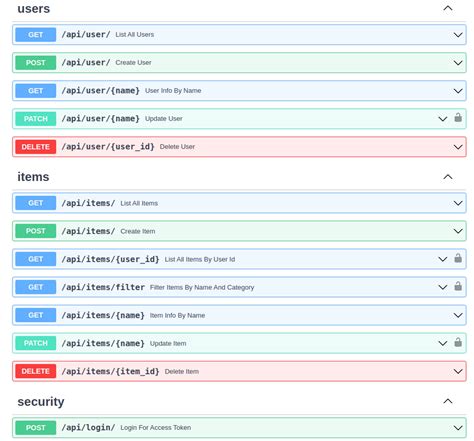474x441 pixels.
Task: Collapse the items section
Action: [x=448, y=177]
